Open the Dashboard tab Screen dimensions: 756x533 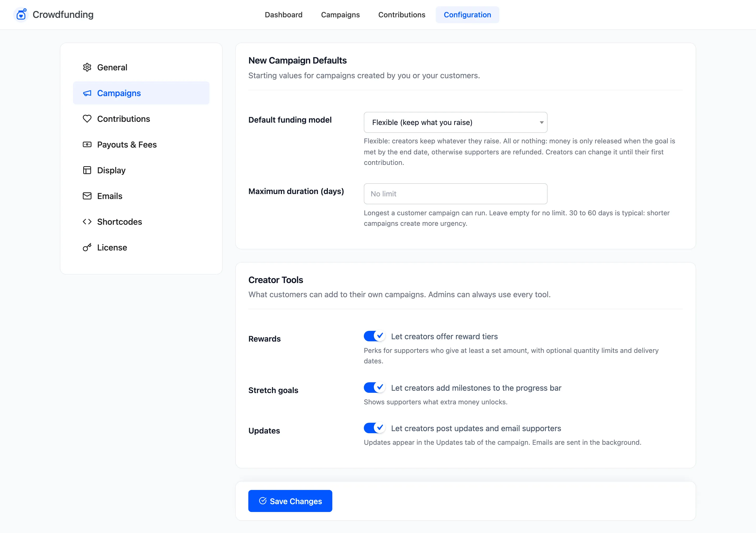click(x=283, y=15)
